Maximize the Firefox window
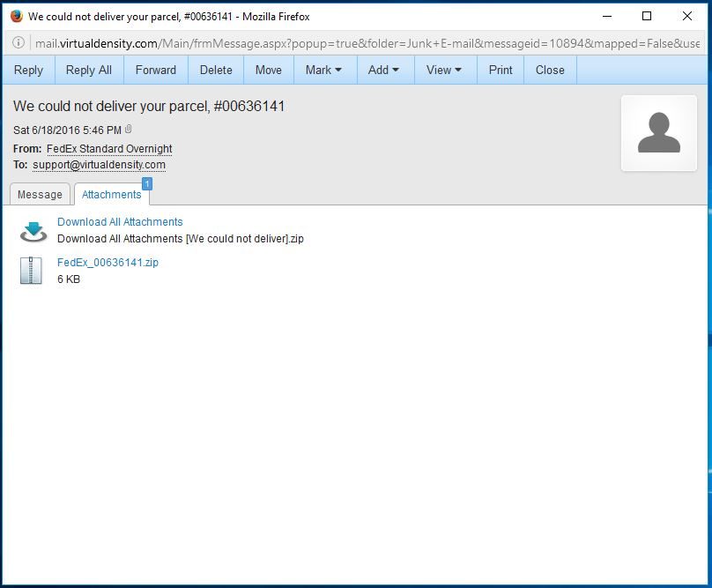The image size is (712, 588). [647, 17]
